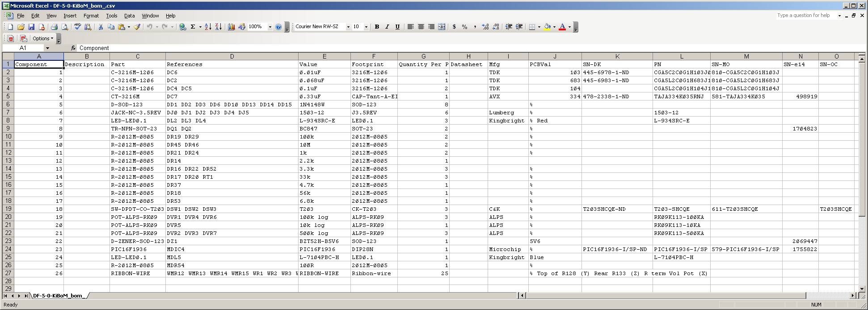
Task: Open the Tools menu
Action: (x=112, y=16)
